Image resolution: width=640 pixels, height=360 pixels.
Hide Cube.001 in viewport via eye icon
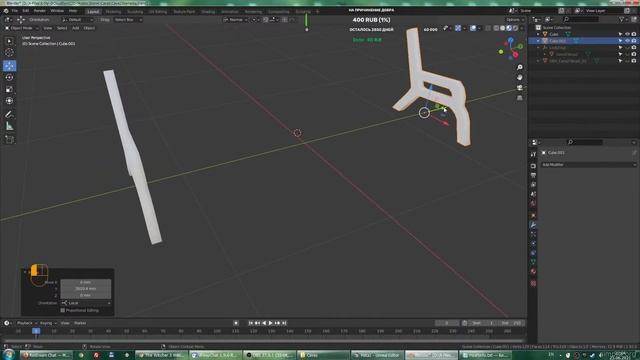click(x=627, y=41)
